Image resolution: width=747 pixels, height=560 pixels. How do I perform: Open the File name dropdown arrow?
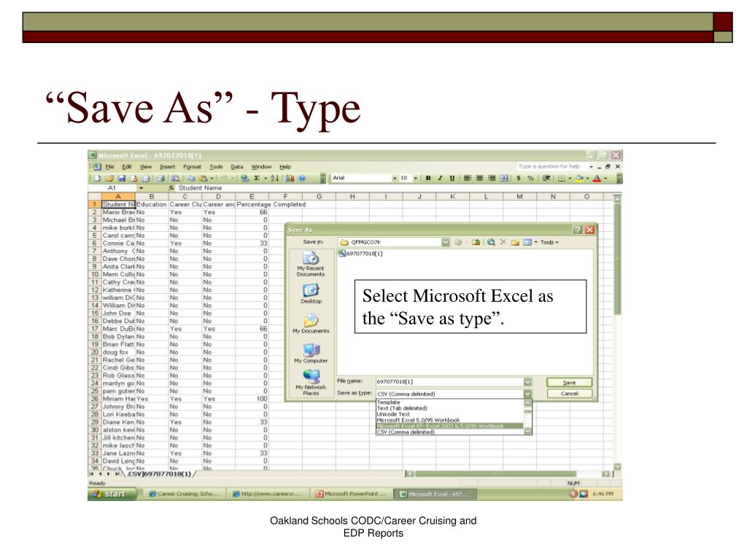click(x=527, y=382)
